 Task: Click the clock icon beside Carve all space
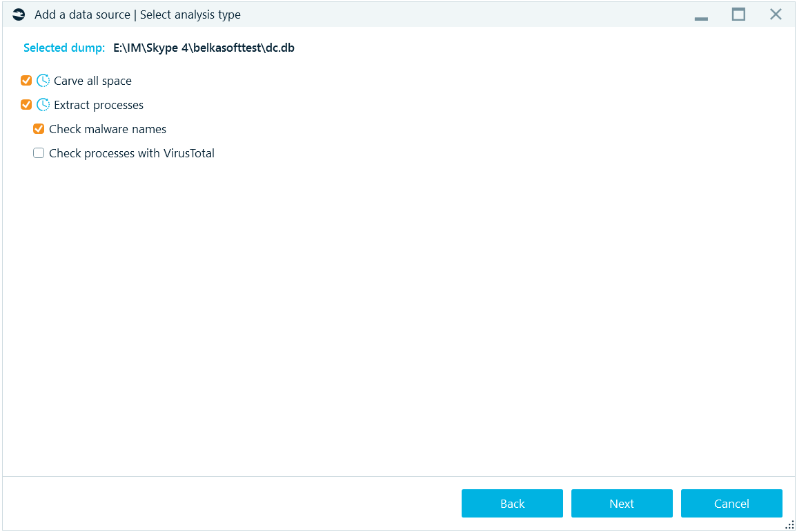(x=43, y=81)
